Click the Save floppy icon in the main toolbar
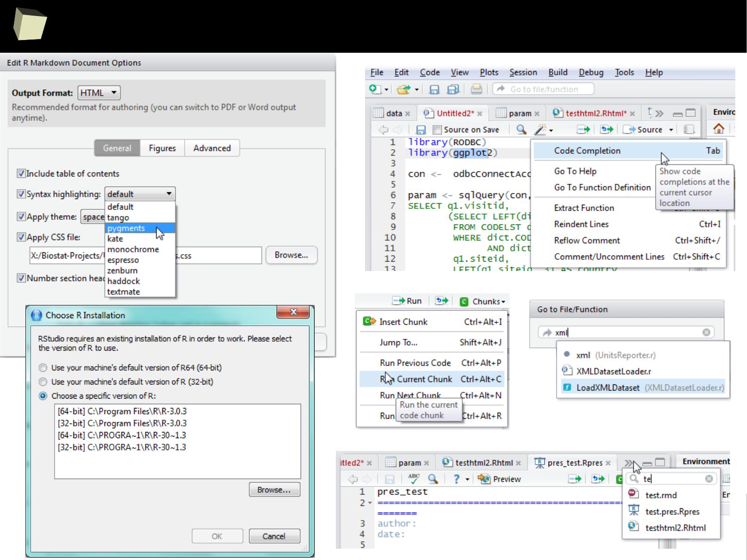Image resolution: width=747 pixels, height=560 pixels. 435,89
